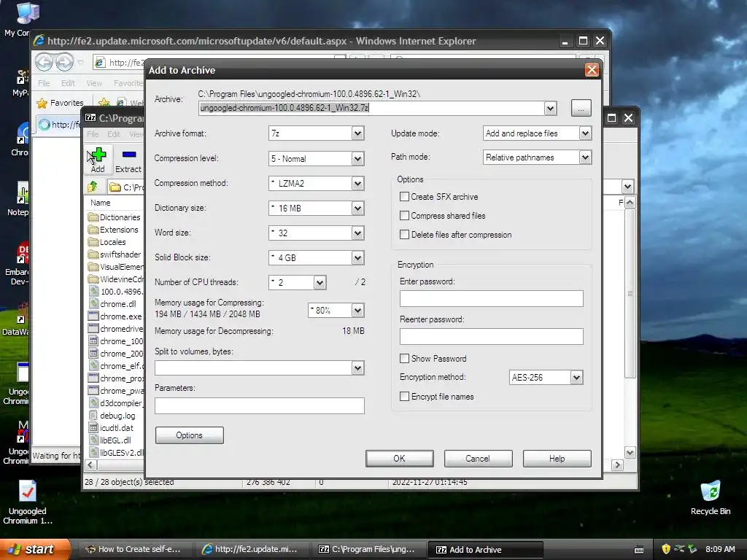Click the Name column header in 7-Zip

(x=101, y=203)
